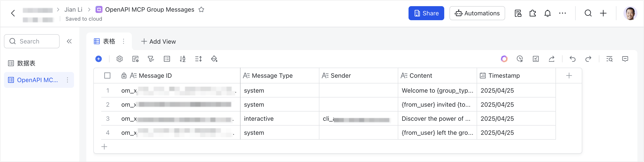Image resolution: width=644 pixels, height=162 pixels.
Task: Open the filter tool in toolbar
Action: [x=151, y=59]
